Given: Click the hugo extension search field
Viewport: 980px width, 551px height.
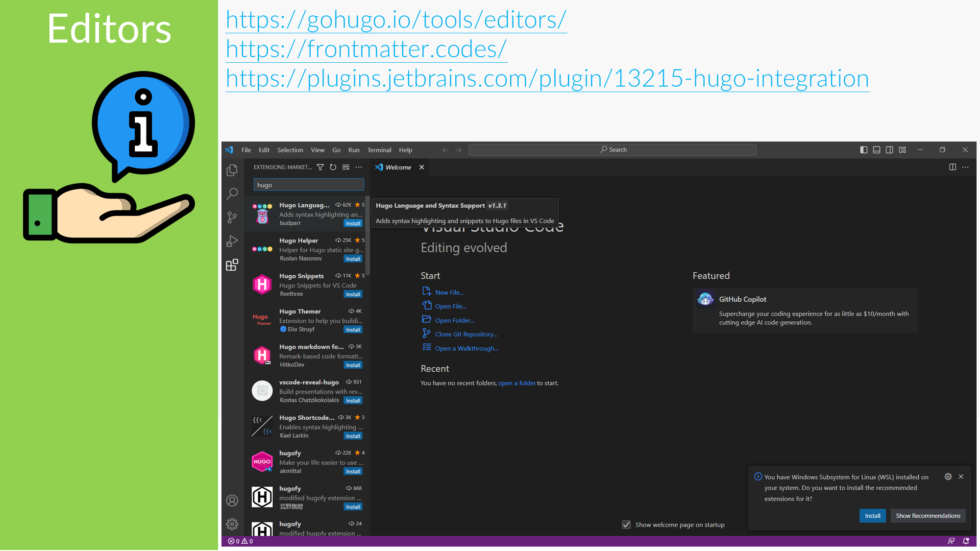Looking at the screenshot, I should coord(309,185).
